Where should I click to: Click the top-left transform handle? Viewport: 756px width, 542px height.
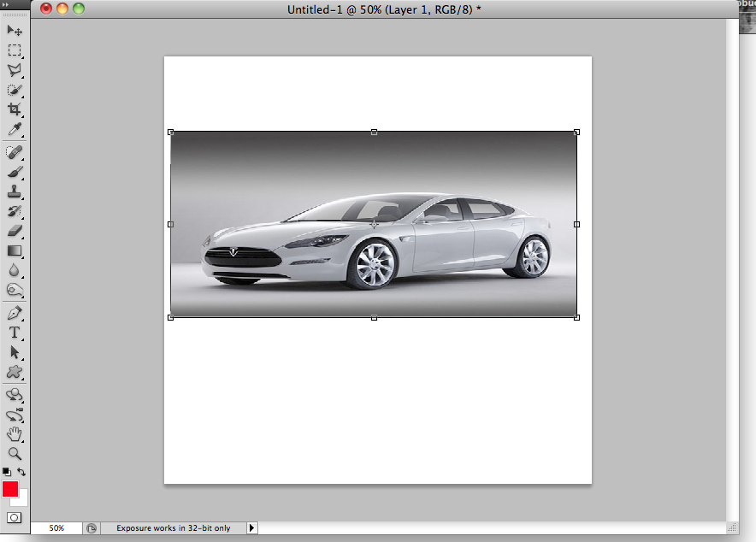pyautogui.click(x=170, y=132)
